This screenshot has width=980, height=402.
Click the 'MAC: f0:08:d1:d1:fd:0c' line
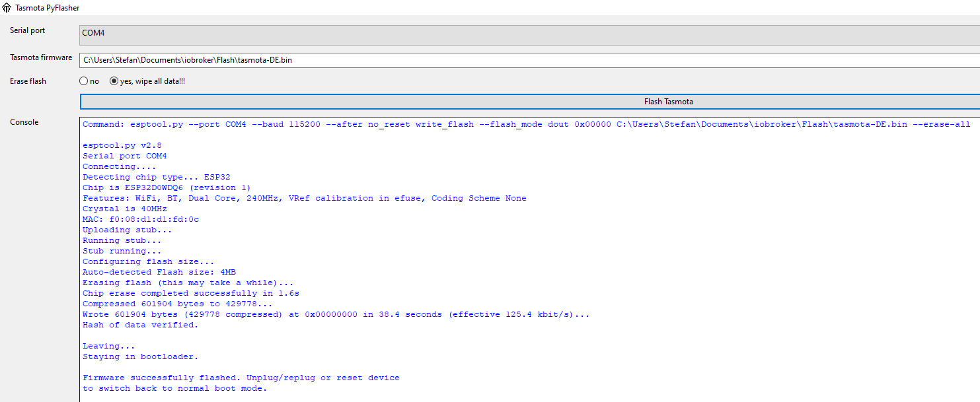pos(141,219)
